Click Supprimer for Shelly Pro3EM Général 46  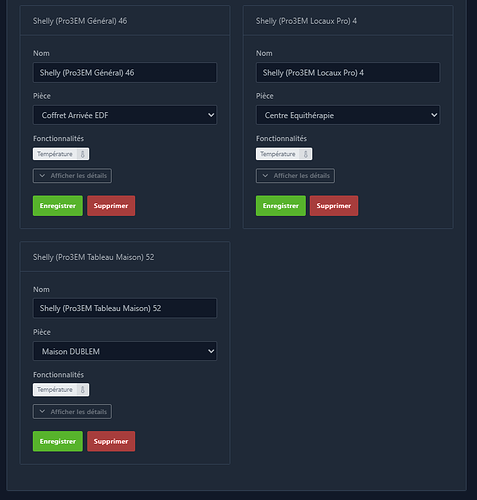click(111, 206)
